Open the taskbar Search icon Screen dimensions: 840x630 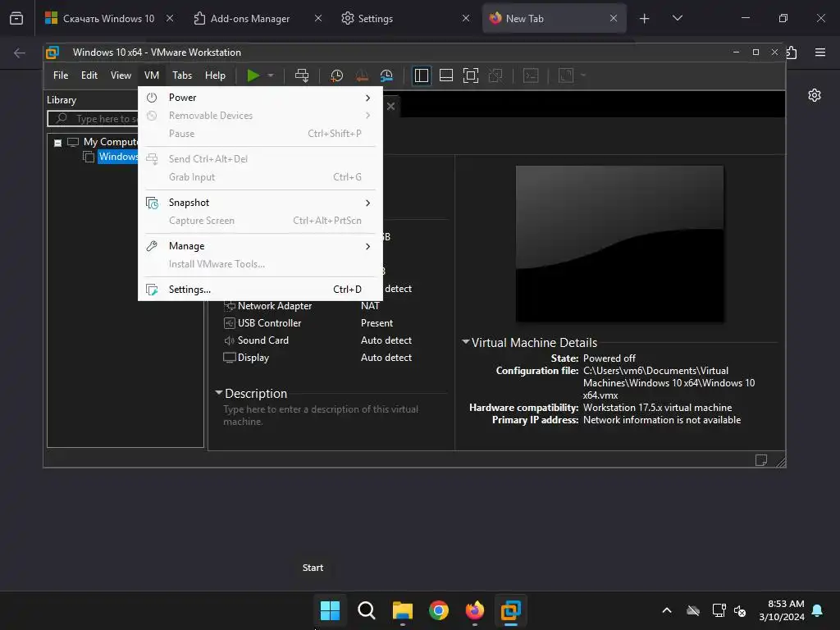(367, 610)
